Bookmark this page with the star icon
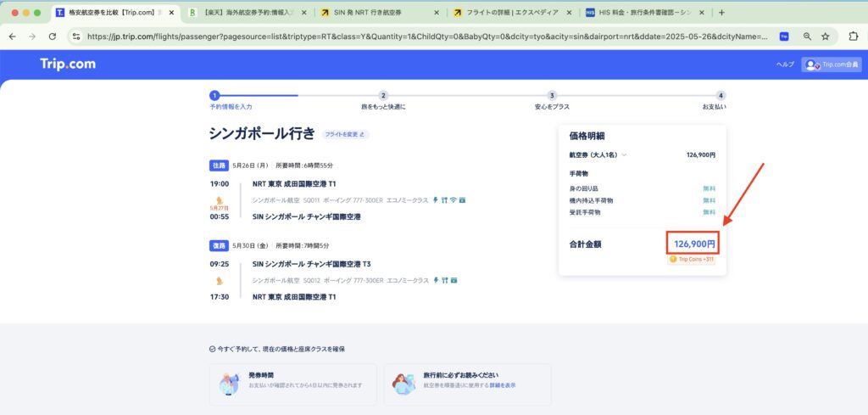868x415 pixels. (826, 36)
